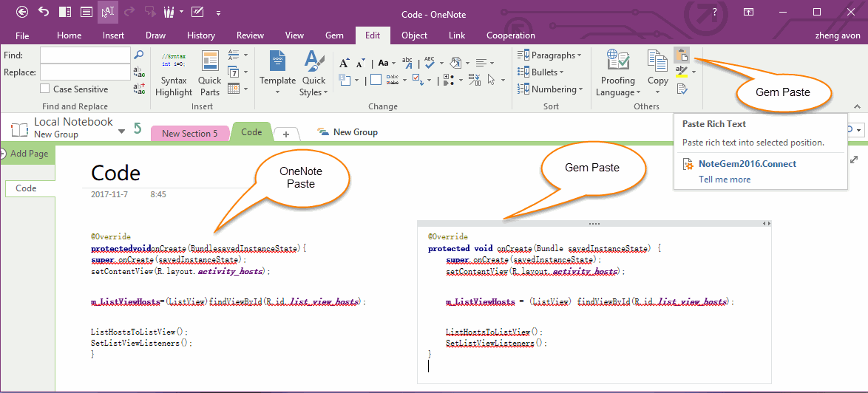This screenshot has width=868, height=393.
Task: Switch to the Home ribbon tab
Action: coord(69,35)
